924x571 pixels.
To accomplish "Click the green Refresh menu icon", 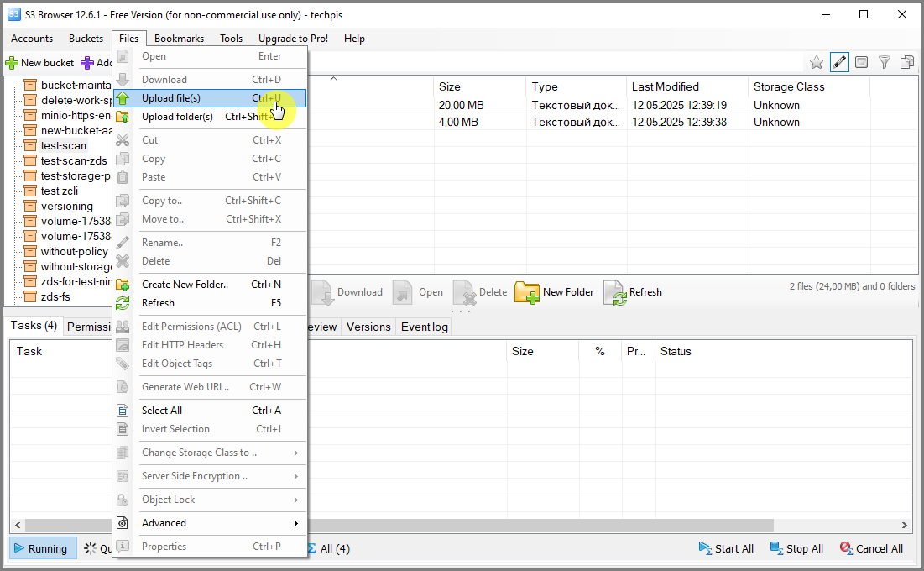I will coord(123,303).
